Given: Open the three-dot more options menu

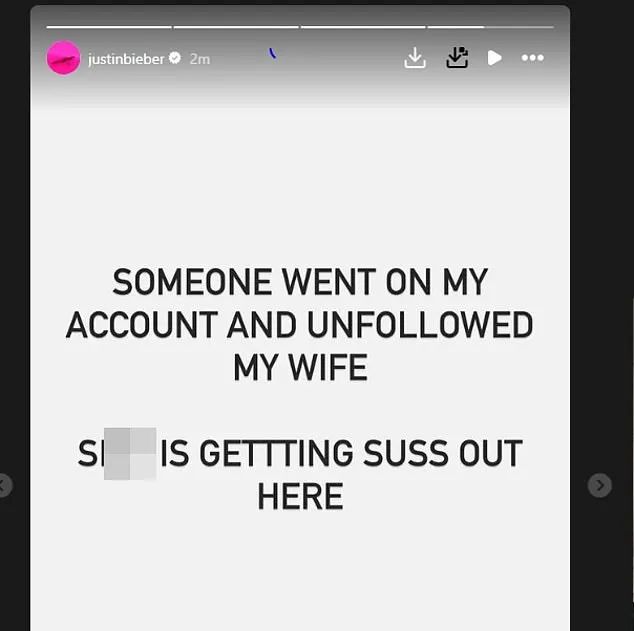Looking at the screenshot, I should click(x=533, y=58).
